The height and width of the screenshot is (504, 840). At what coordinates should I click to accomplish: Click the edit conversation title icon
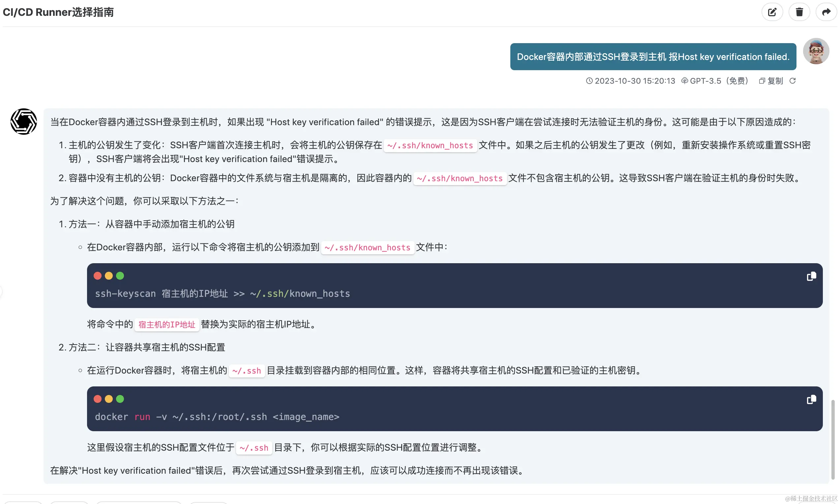(x=772, y=12)
